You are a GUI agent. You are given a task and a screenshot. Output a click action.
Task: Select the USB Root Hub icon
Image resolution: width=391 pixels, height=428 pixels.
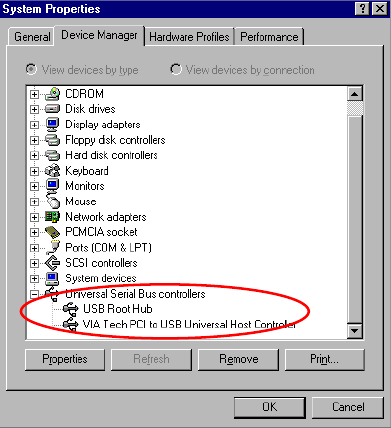(70, 309)
